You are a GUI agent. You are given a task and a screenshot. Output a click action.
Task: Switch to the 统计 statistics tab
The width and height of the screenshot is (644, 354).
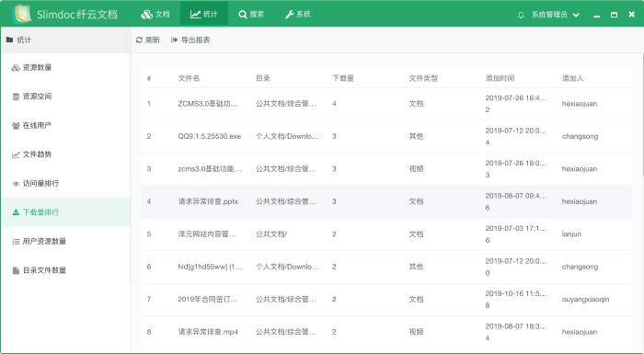point(203,14)
